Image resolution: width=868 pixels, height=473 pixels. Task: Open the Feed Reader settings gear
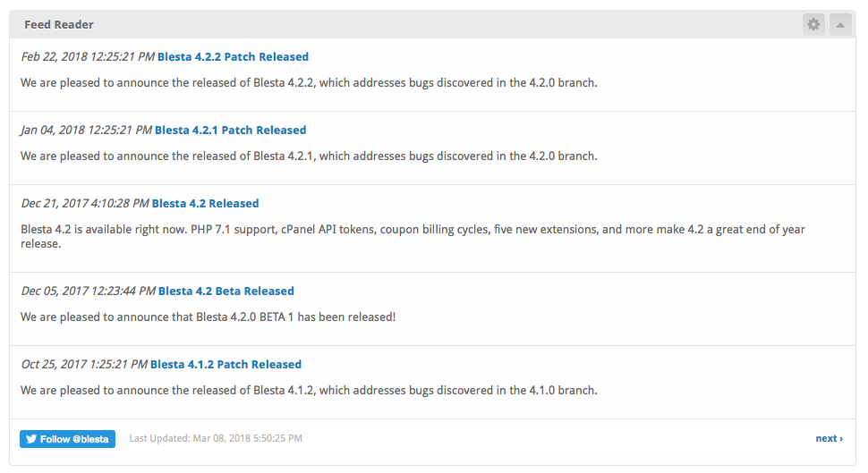[x=813, y=25]
